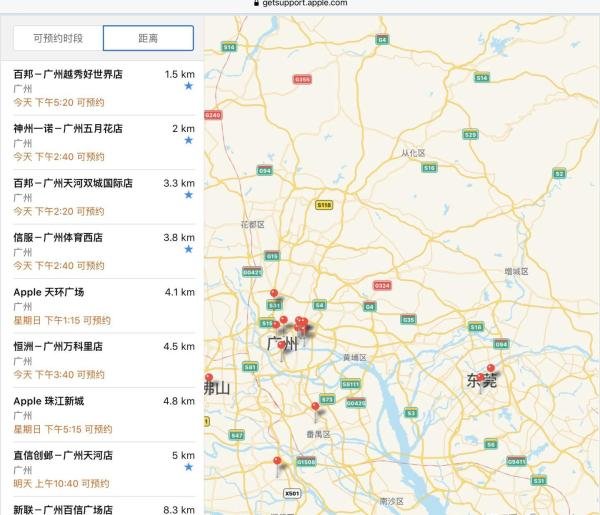Click the S81 green road shield

[x=250, y=367]
